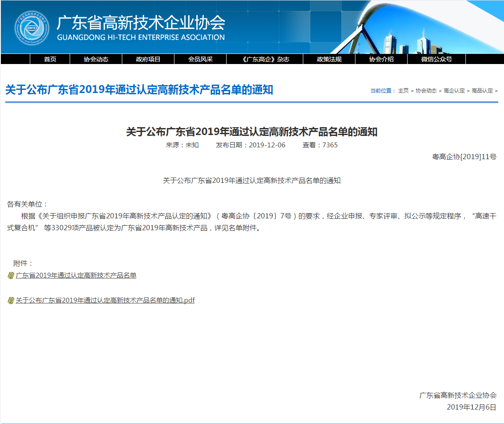Click the 广东省高新技术企业协会 header title
The height and width of the screenshot is (424, 504).
click(141, 23)
